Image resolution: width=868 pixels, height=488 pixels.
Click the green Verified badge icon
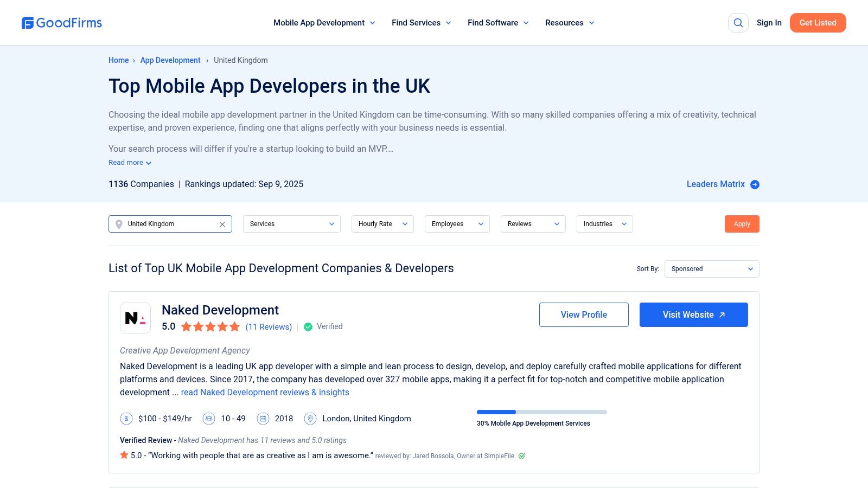308,327
